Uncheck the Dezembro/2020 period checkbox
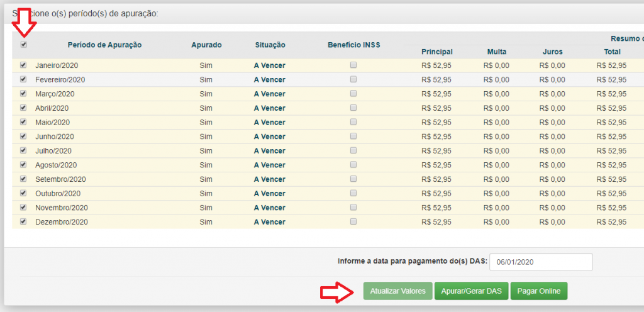 pos(24,221)
